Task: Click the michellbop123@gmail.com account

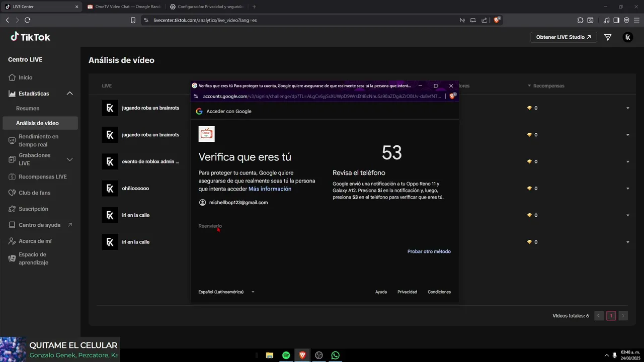Action: [x=233, y=203]
